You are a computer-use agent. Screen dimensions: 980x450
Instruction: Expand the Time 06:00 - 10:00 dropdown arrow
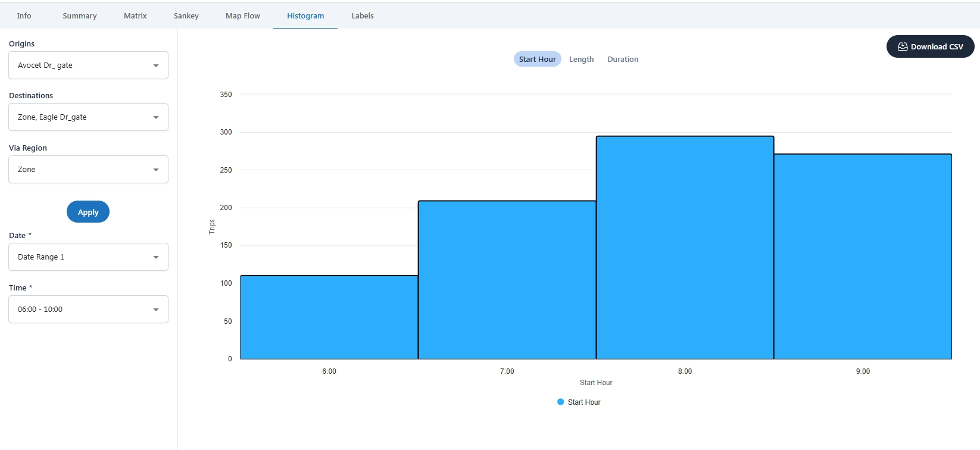pos(156,310)
